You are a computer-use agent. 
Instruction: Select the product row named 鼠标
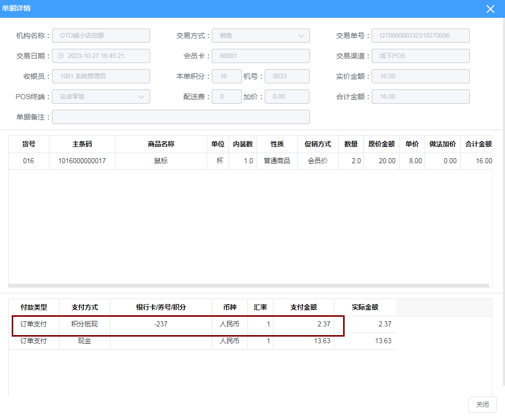161,161
